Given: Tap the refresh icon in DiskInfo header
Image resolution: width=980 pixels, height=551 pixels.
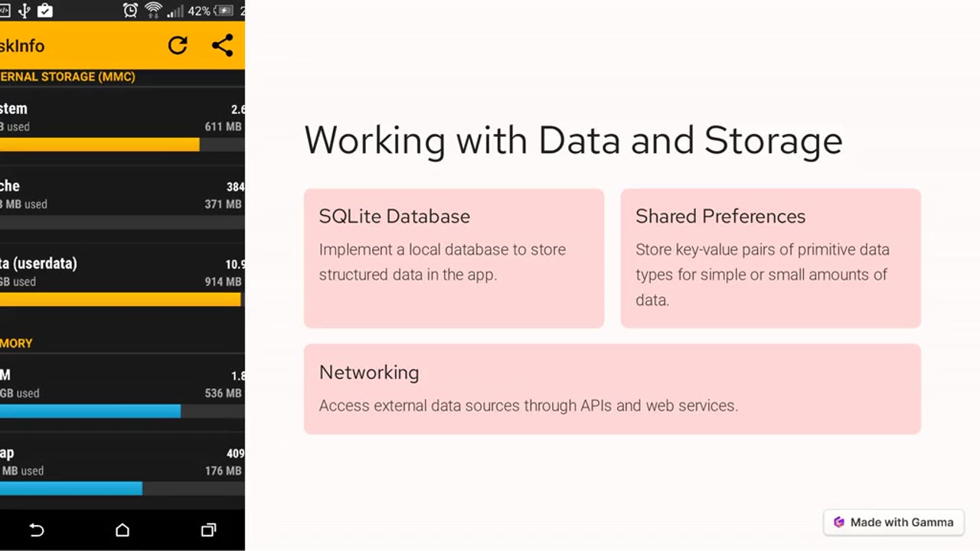Looking at the screenshot, I should pos(178,46).
